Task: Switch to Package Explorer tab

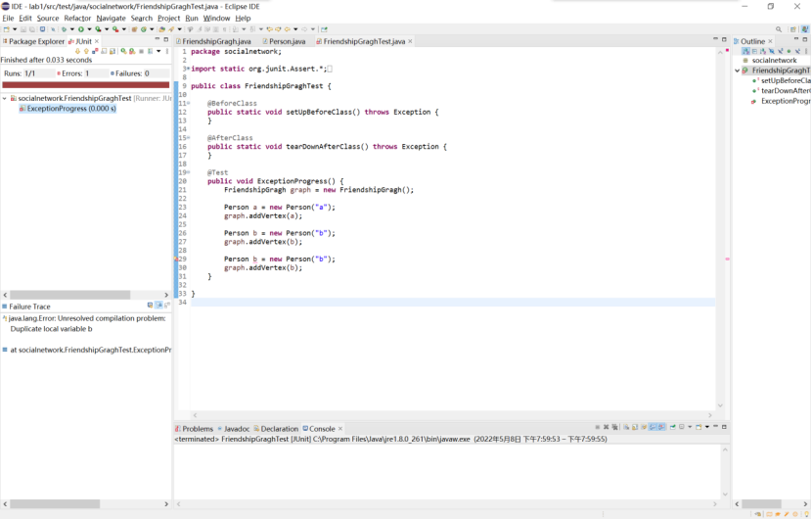Action: point(33,41)
